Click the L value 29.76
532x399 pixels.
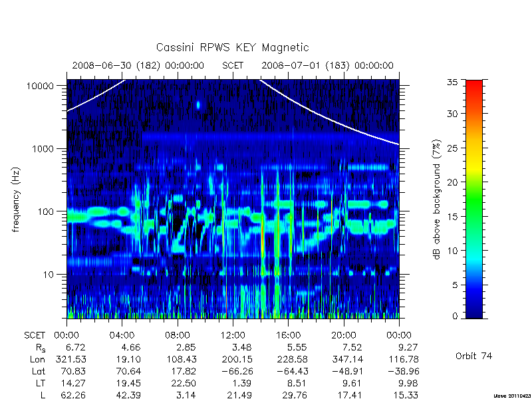[x=294, y=395]
